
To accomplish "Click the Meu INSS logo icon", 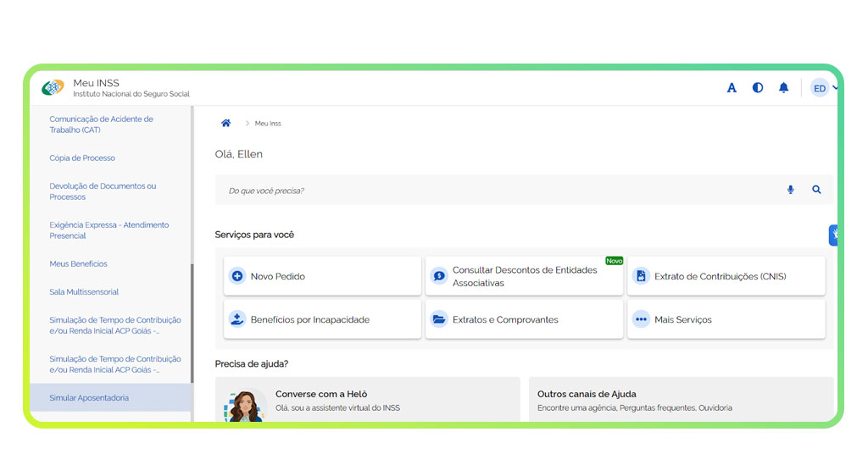I will [53, 87].
